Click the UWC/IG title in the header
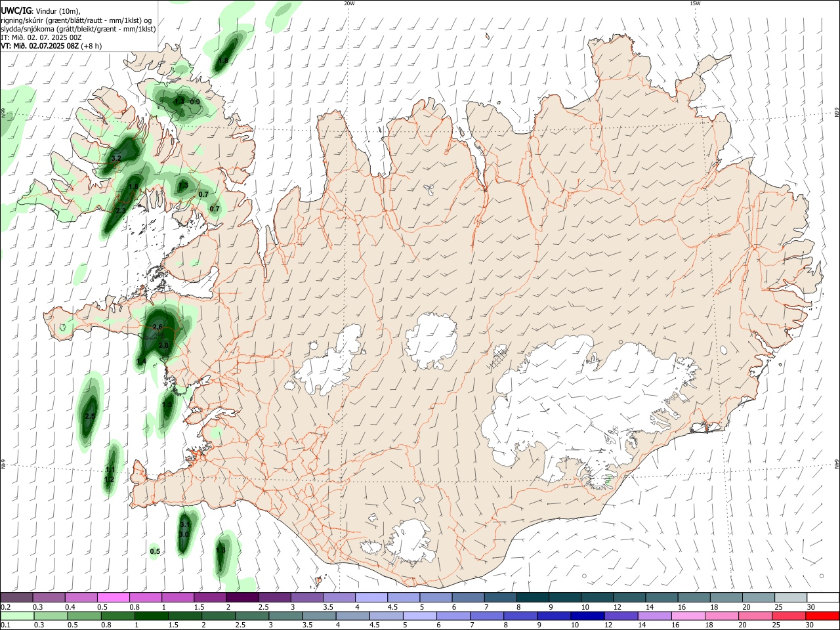Image resolution: width=840 pixels, height=630 pixels. tap(16, 10)
